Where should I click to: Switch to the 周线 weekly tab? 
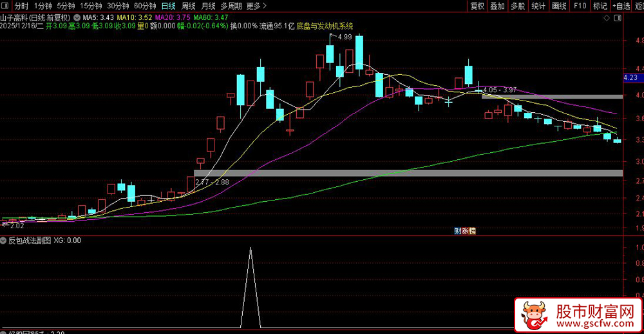(x=189, y=6)
